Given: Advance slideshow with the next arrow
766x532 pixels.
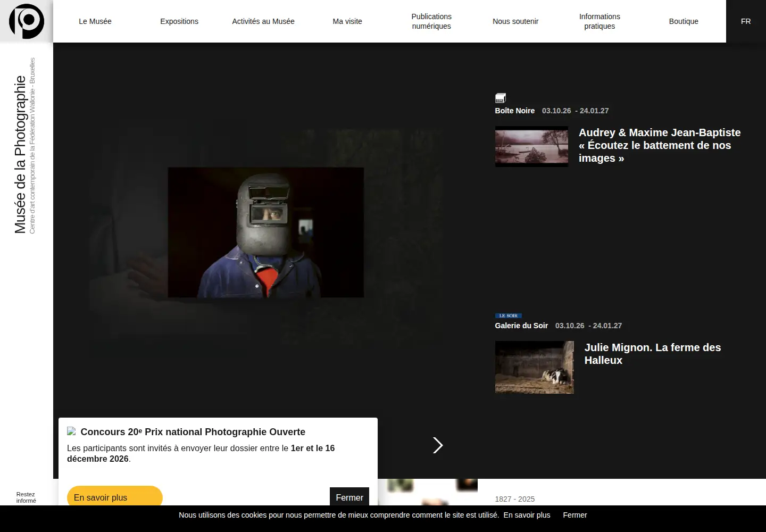Looking at the screenshot, I should pyautogui.click(x=438, y=445).
